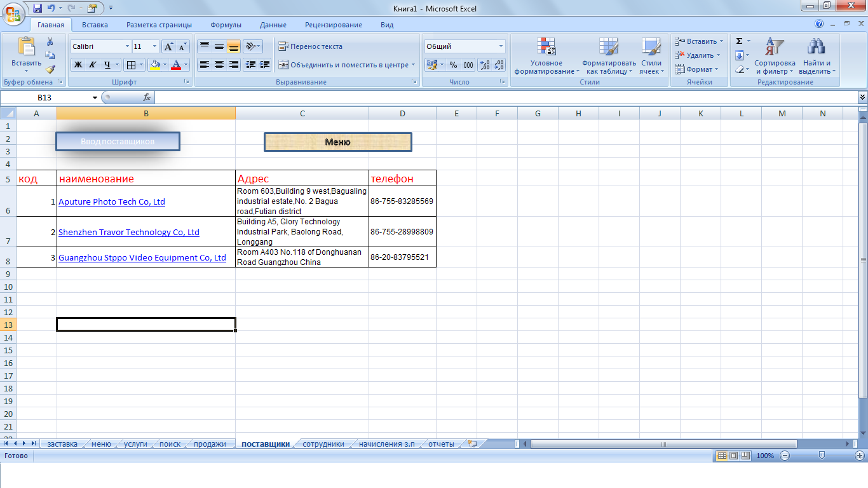Toggle Bold (Ж) formatting
This screenshot has height=488, width=868.
[x=78, y=65]
